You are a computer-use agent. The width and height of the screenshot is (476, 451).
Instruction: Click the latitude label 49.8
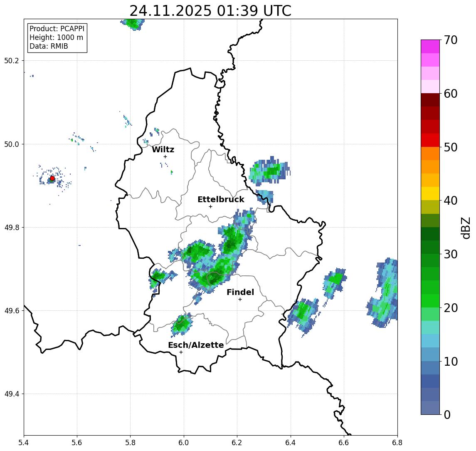pyautogui.click(x=11, y=227)
